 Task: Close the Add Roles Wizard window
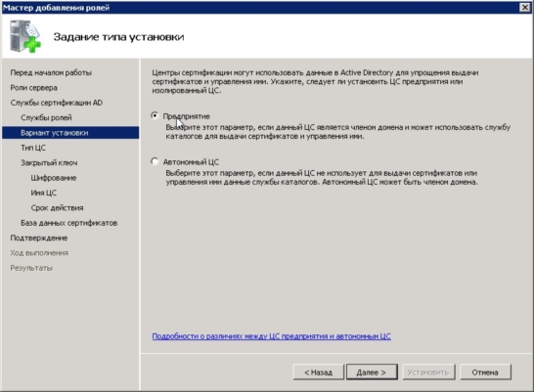(525, 7)
